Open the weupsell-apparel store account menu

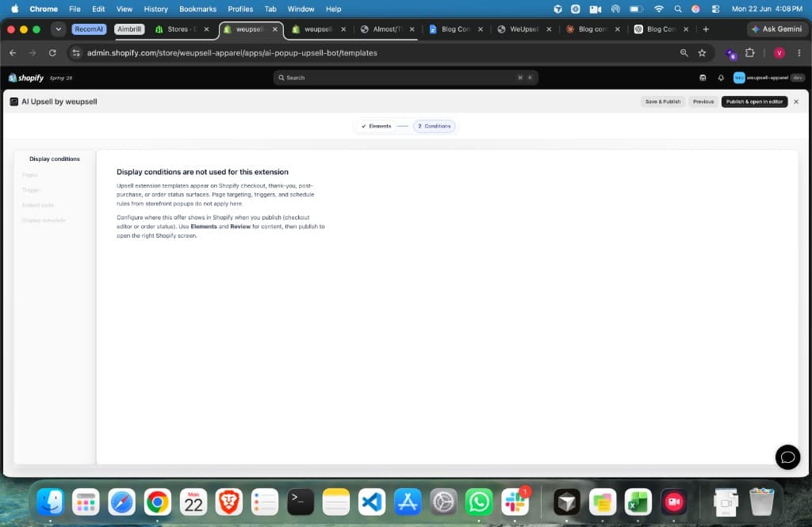tap(768, 78)
